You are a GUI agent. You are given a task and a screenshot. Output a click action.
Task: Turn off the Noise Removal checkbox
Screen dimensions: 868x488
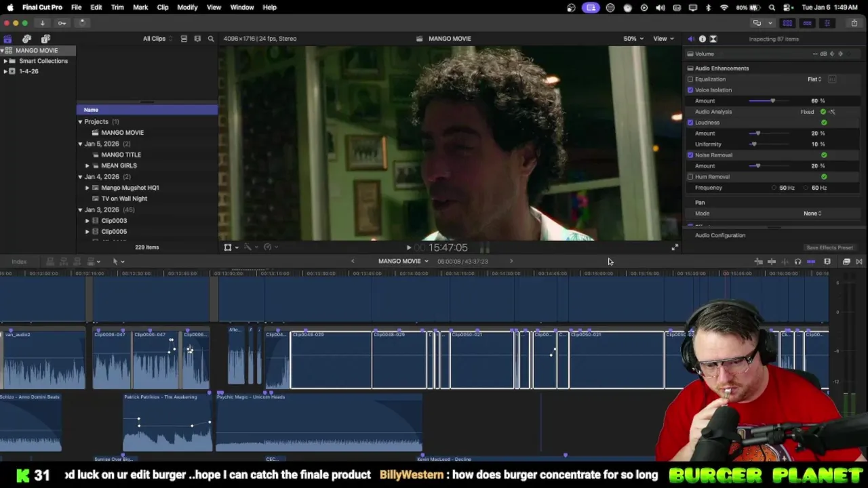coord(690,155)
